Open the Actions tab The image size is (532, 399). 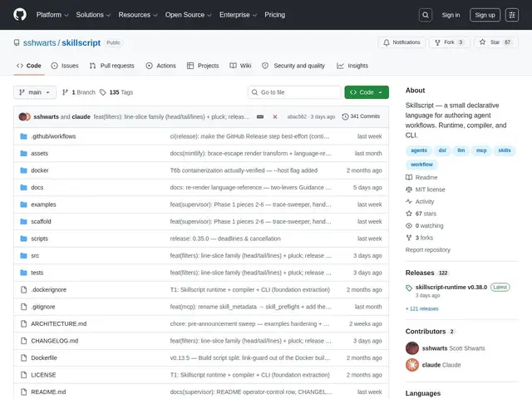point(160,66)
